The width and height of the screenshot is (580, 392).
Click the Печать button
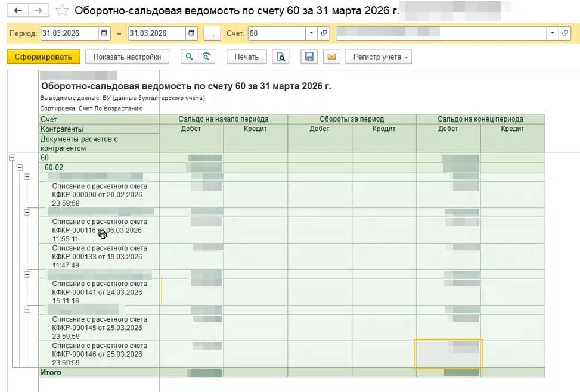(x=246, y=57)
